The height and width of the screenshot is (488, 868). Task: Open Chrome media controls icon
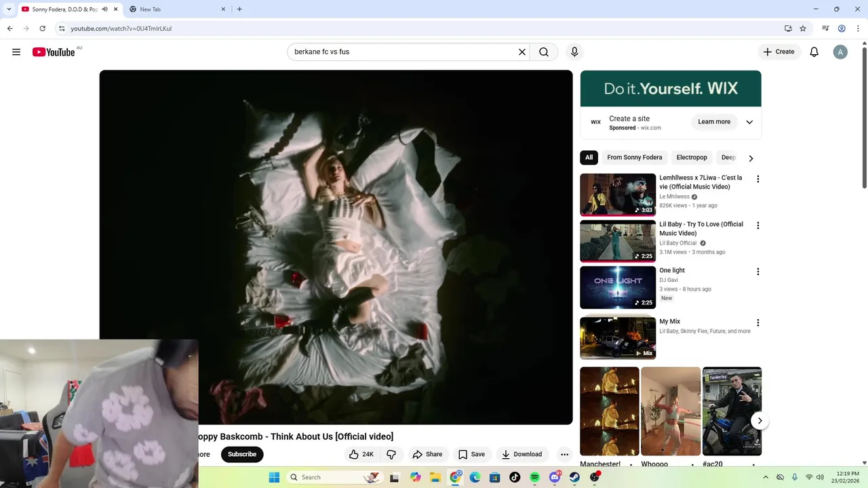pyautogui.click(x=825, y=28)
